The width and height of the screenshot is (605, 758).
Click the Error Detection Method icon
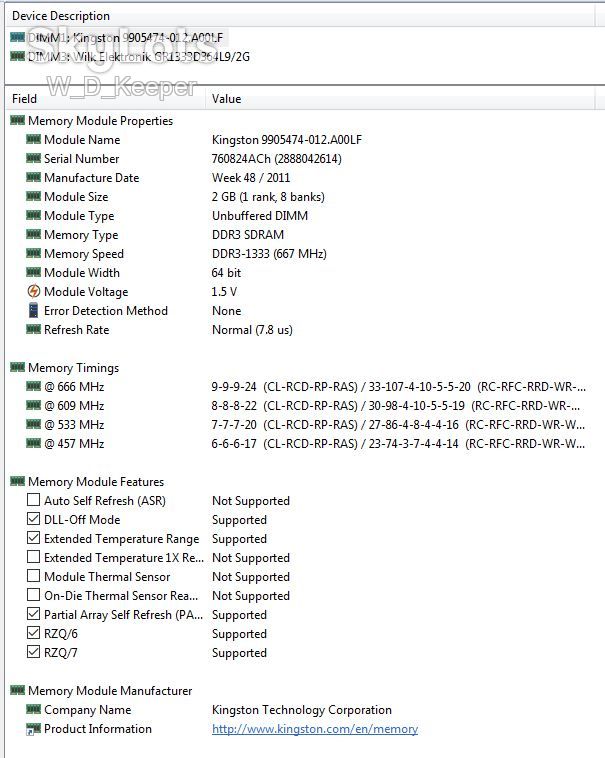tap(33, 310)
